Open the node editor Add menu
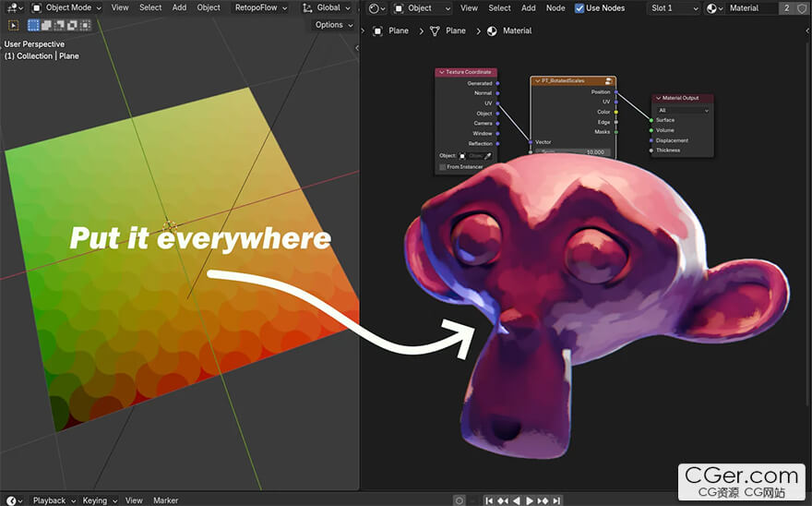 [x=528, y=8]
